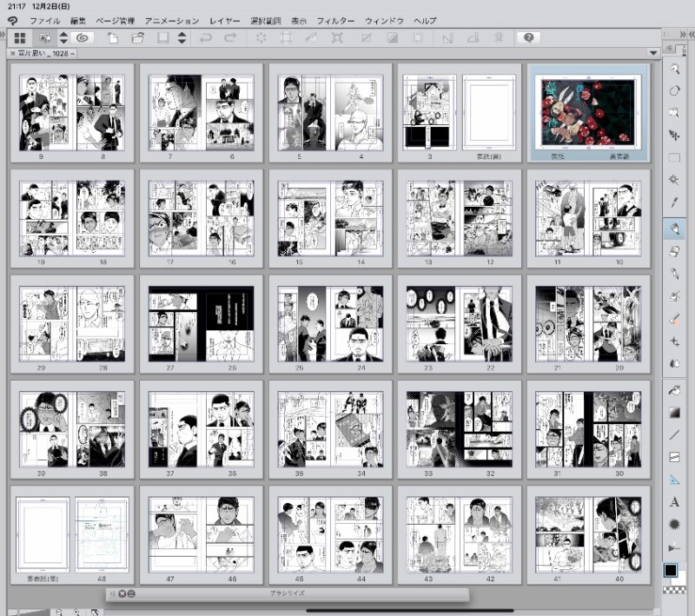Select the Decoration sparkle tool
Image resolution: width=695 pixels, height=616 pixels.
click(674, 341)
